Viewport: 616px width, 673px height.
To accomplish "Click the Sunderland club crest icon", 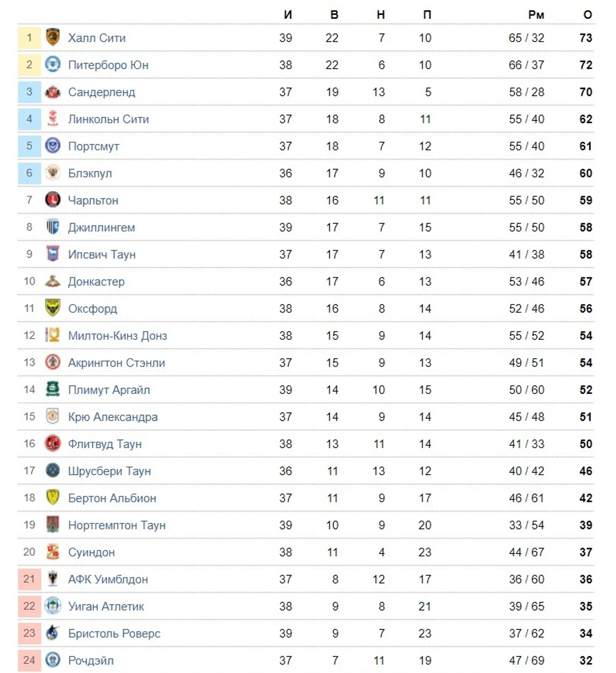I will (x=53, y=92).
